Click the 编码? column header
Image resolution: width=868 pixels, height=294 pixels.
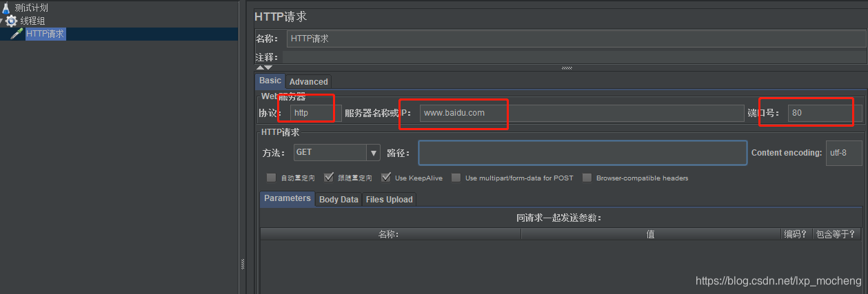pyautogui.click(x=796, y=234)
